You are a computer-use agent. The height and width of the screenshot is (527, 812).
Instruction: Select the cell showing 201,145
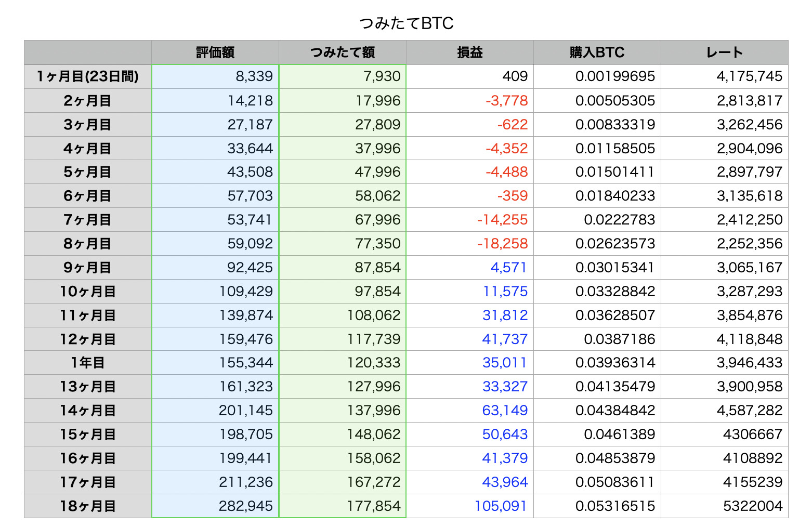(215, 410)
